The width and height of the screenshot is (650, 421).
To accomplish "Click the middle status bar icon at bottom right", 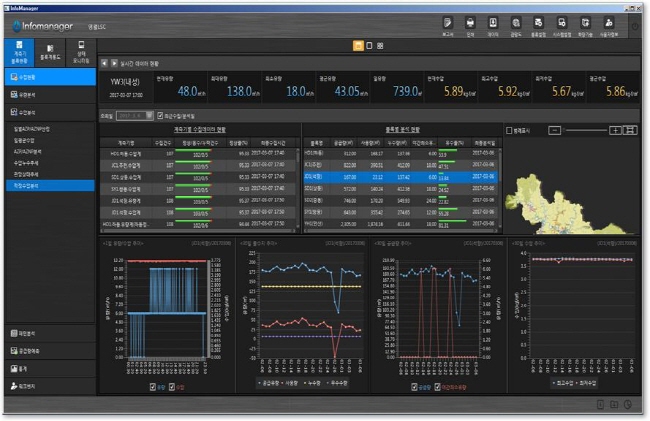I will [x=614, y=404].
